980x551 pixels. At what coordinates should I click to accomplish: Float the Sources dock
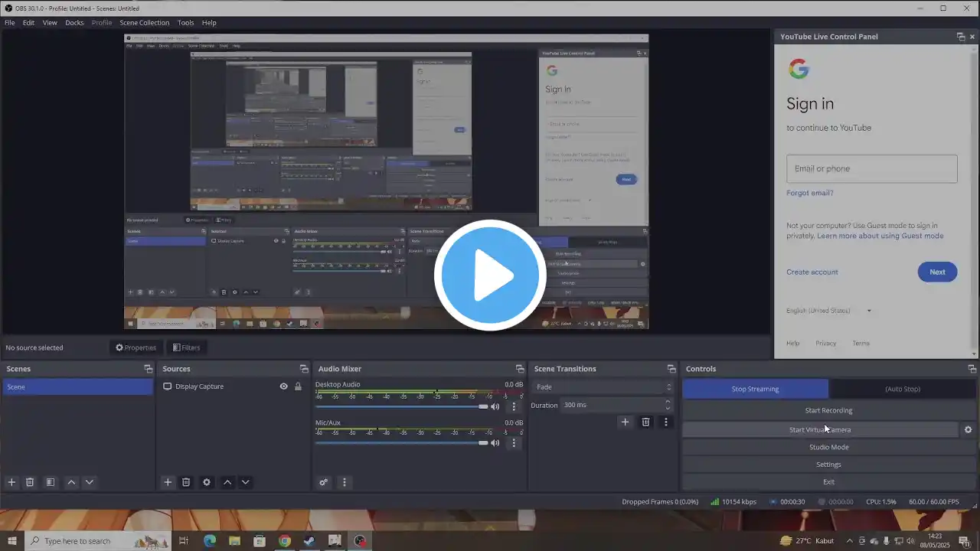click(304, 369)
